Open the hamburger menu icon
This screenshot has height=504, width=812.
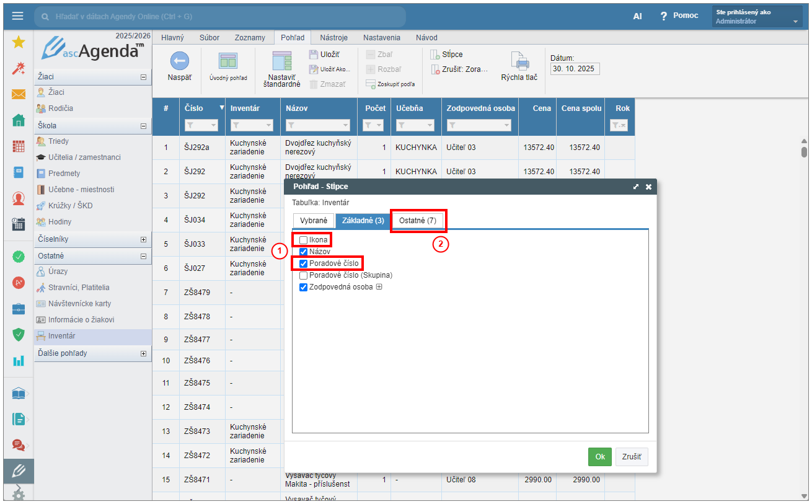coord(18,16)
